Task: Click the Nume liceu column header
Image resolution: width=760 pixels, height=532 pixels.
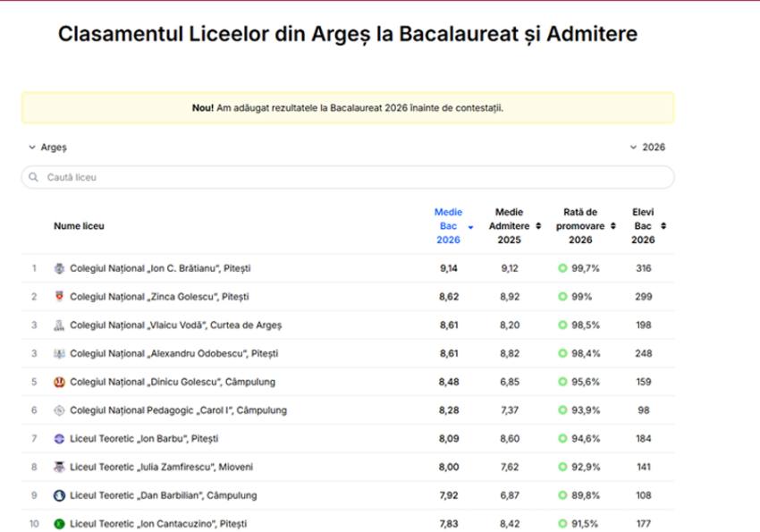Action: (x=79, y=226)
